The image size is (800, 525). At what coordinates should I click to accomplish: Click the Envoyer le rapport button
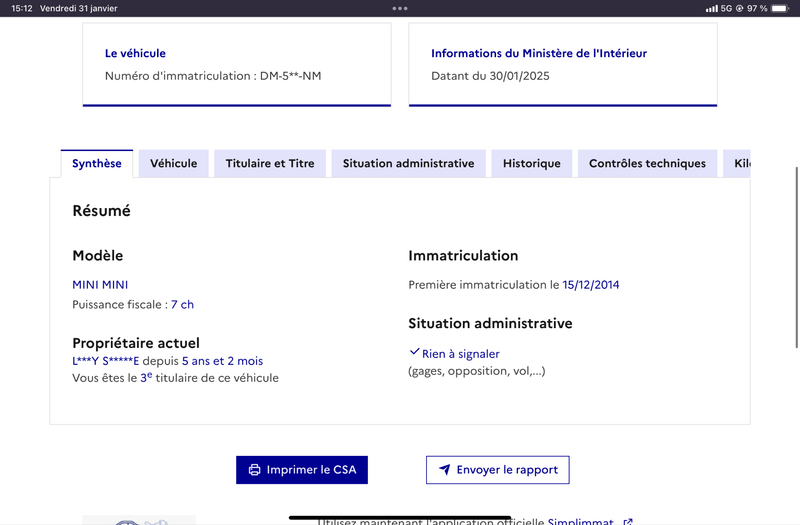pos(497,470)
